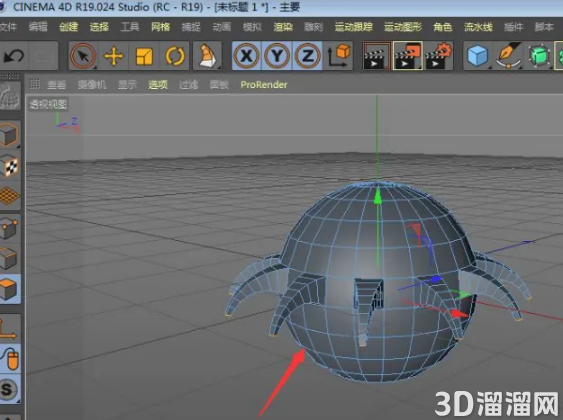Switch to Edges mode
563x420 pixels.
[10, 258]
